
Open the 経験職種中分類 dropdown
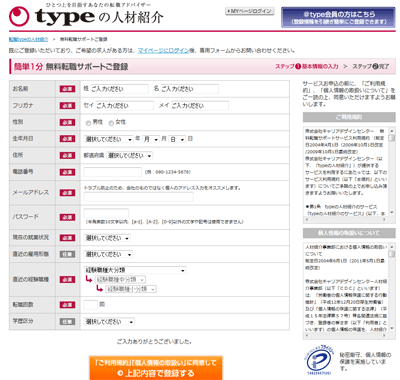120,280
